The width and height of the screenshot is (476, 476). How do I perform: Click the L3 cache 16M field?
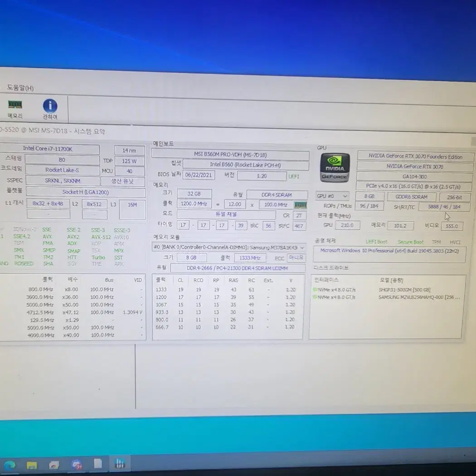click(132, 209)
